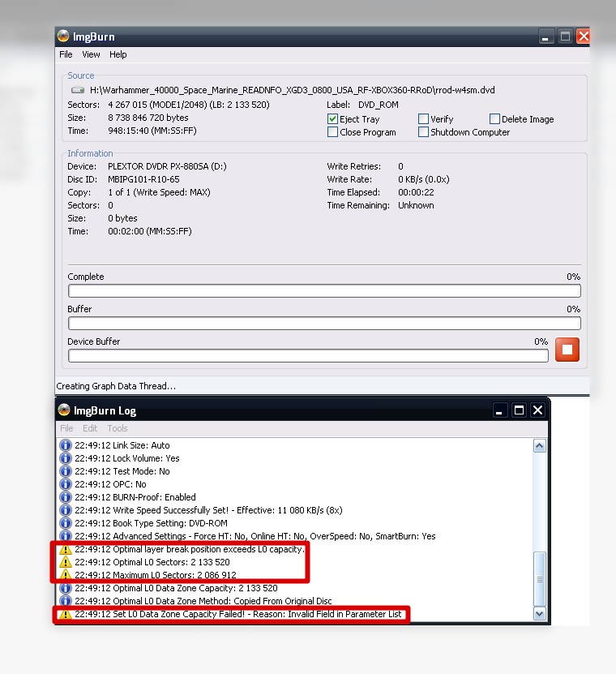Image resolution: width=616 pixels, height=674 pixels.
Task: Click info icon beside Test Mode: No
Action: [66, 471]
